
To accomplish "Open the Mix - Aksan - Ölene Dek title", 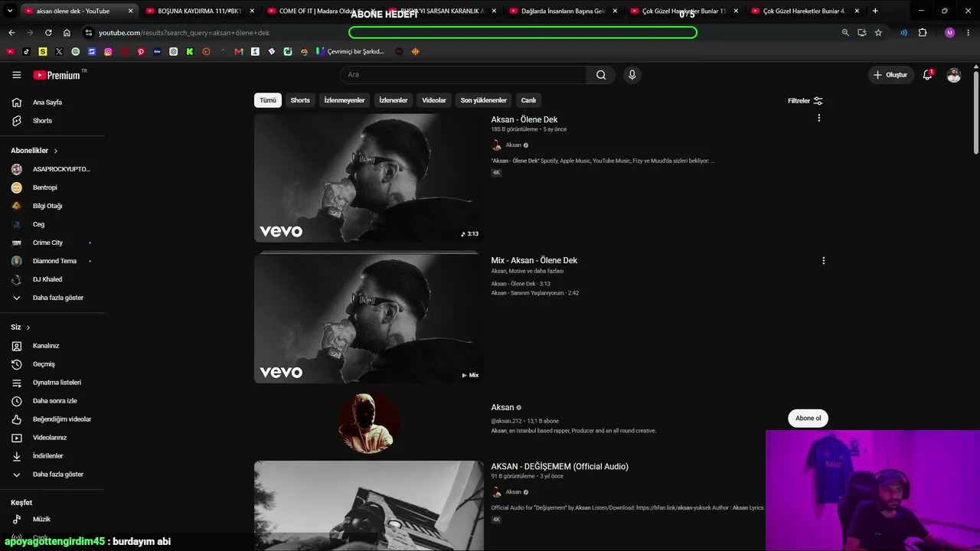I will coord(534,260).
